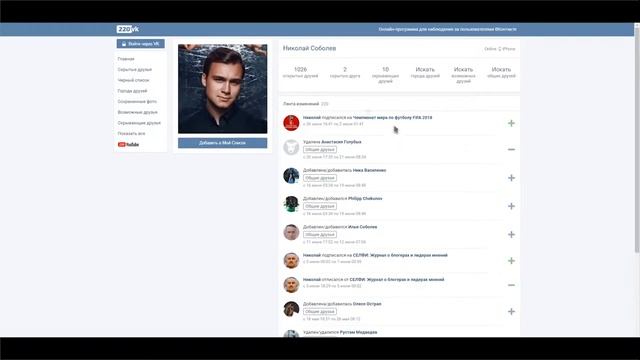The height and width of the screenshot is (360, 640).
Task: Open СЕЛФИ журнал link in подписался row
Action: 400,255
